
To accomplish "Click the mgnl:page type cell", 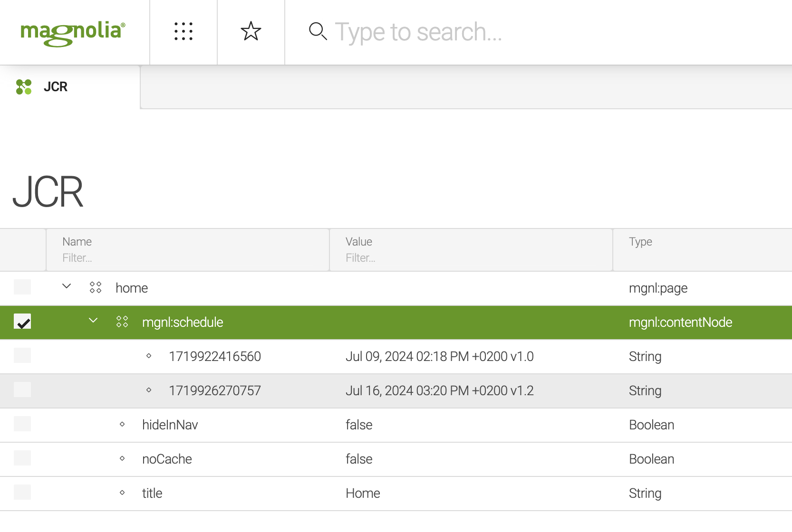I will point(658,288).
